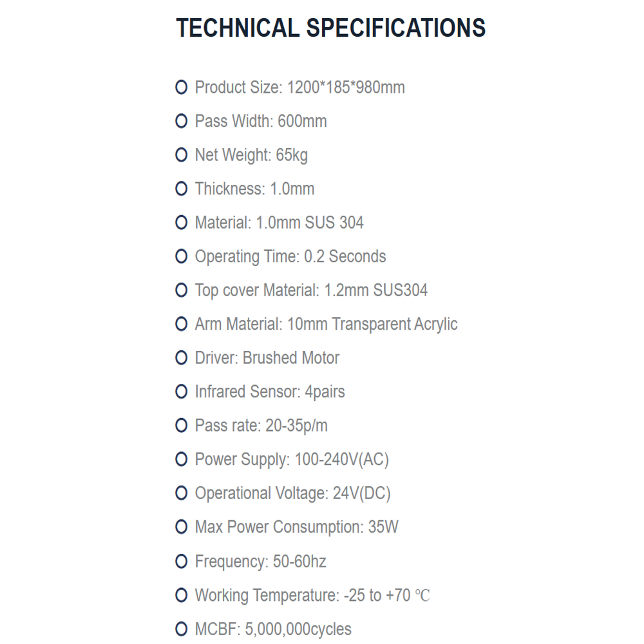Screen dimensions: 644x644
Task: Click the Frequency: 50-60hz text
Action: point(260,562)
